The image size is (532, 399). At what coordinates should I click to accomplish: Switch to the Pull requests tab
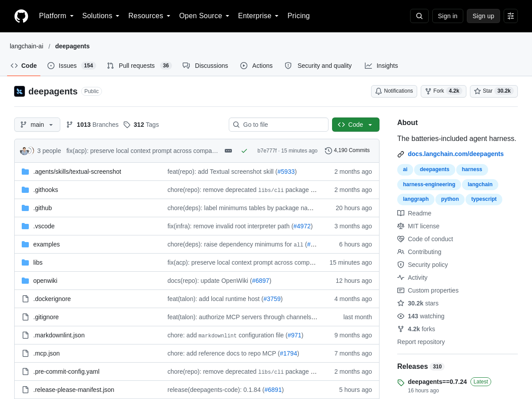coord(139,66)
